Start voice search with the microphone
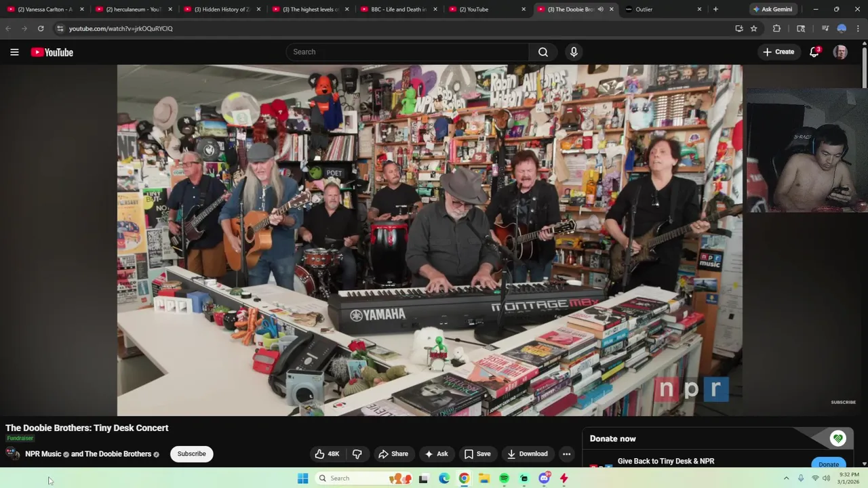Screen dimensions: 868x488 (574, 52)
